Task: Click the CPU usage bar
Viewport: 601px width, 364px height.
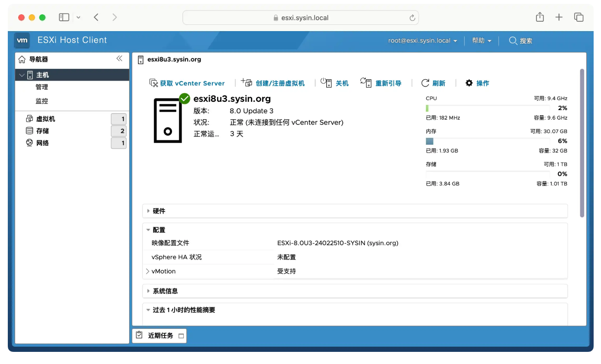Action: 488,108
